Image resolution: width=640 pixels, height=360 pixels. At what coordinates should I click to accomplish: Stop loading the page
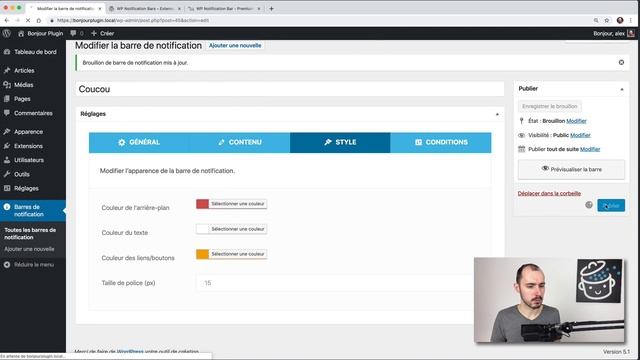coord(28,20)
